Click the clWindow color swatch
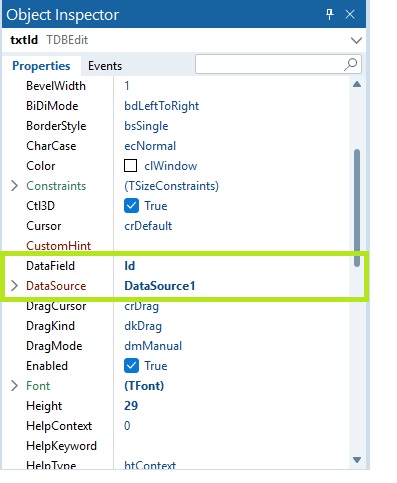 130,166
